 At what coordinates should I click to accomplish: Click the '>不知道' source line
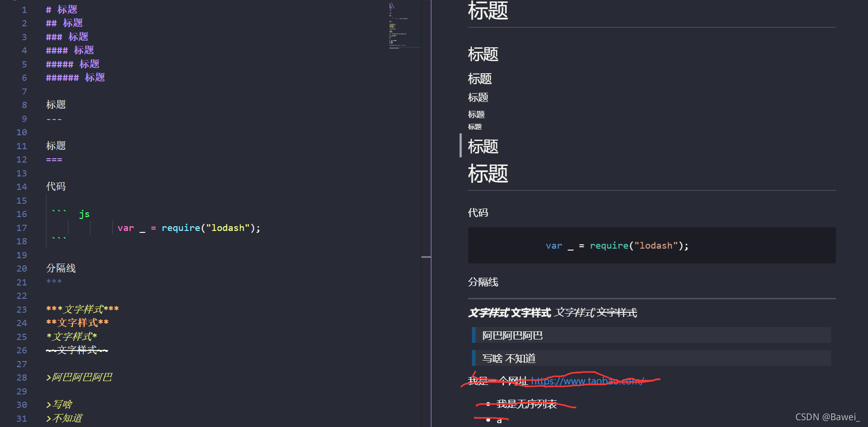(x=64, y=418)
